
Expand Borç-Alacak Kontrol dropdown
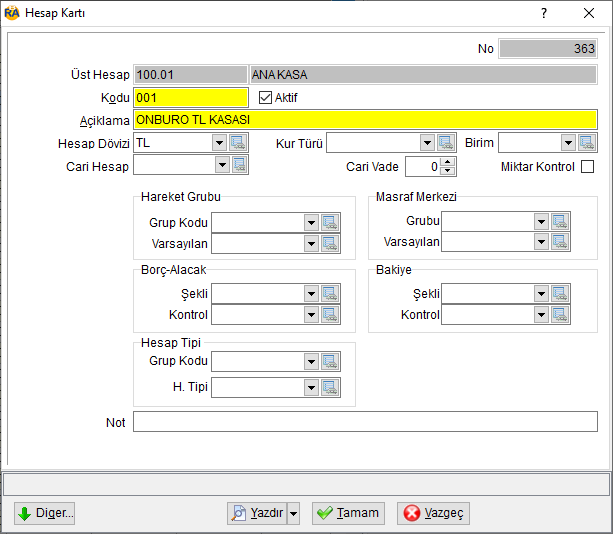point(311,314)
